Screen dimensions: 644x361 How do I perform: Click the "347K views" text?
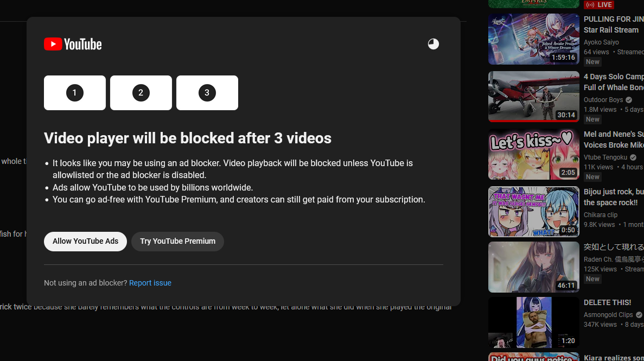(600, 325)
